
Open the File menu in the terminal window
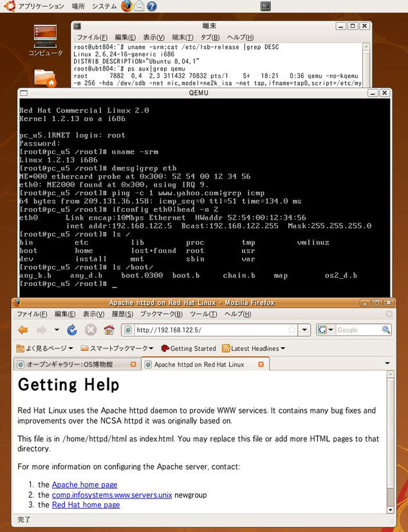point(92,37)
